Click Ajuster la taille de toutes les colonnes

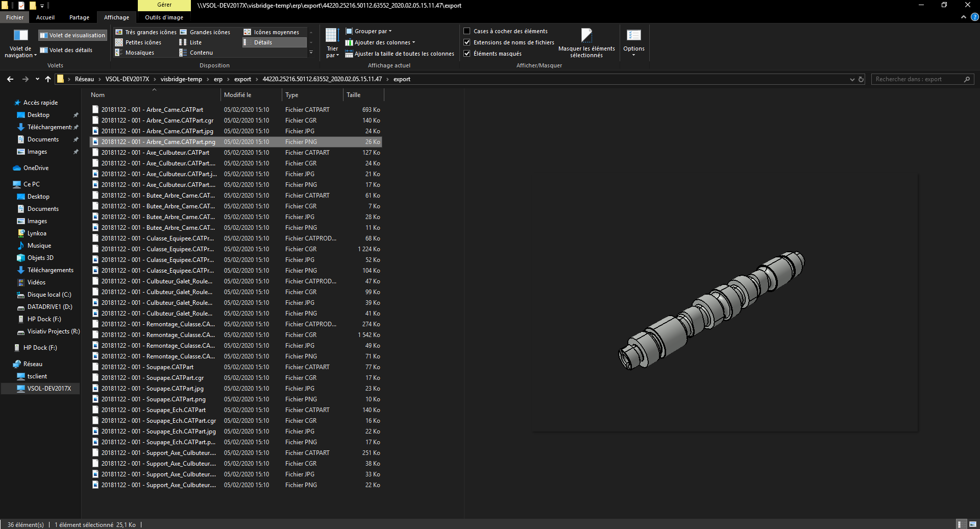(x=401, y=54)
